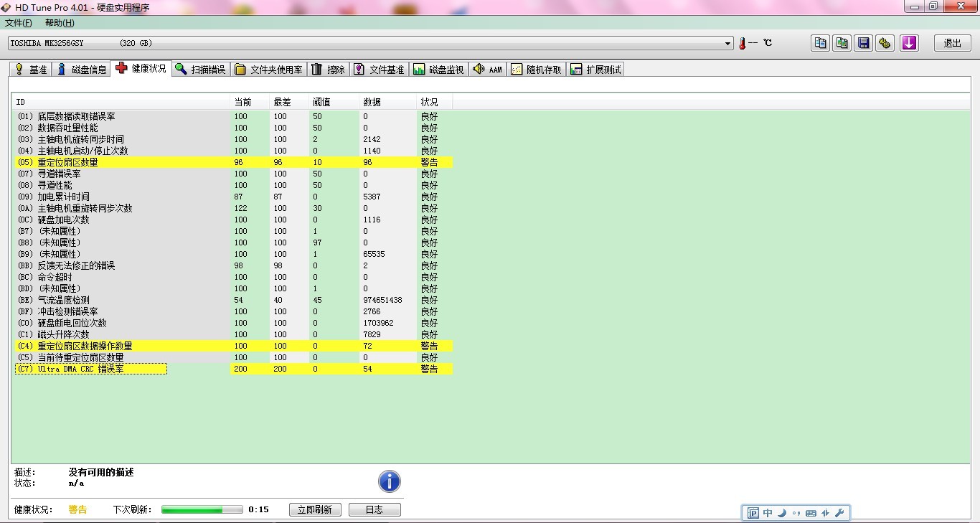Click the copy text to clipboard icon
Image resolution: width=980 pixels, height=523 pixels.
[x=820, y=43]
